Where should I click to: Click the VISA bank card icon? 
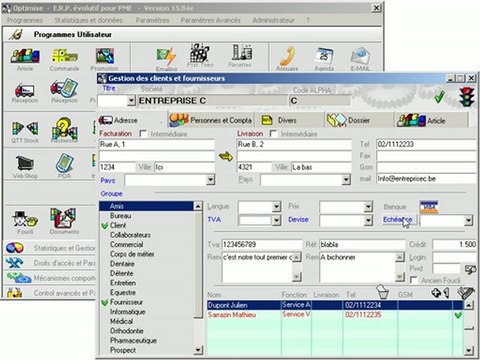pos(429,207)
